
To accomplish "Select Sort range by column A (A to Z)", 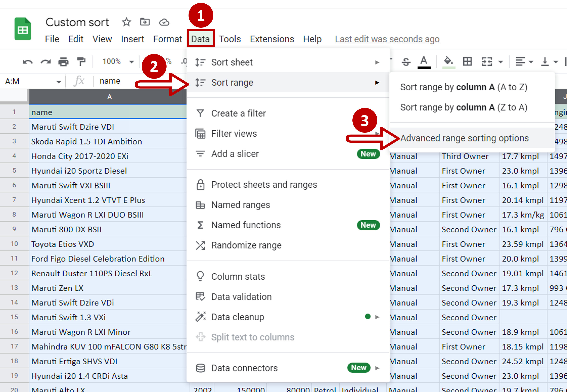I will (472, 87).
